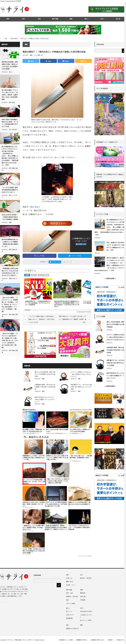Click the ツイートする Twitter button

[75, 256]
